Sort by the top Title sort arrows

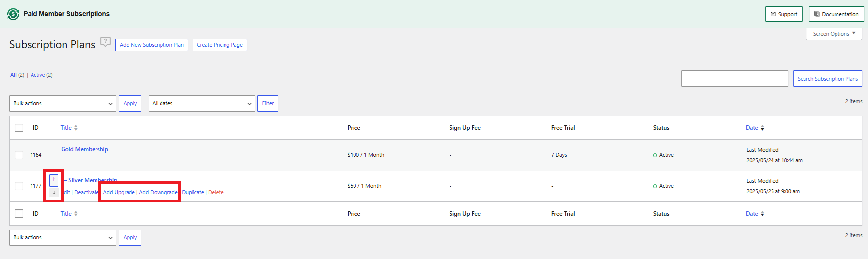coord(76,128)
